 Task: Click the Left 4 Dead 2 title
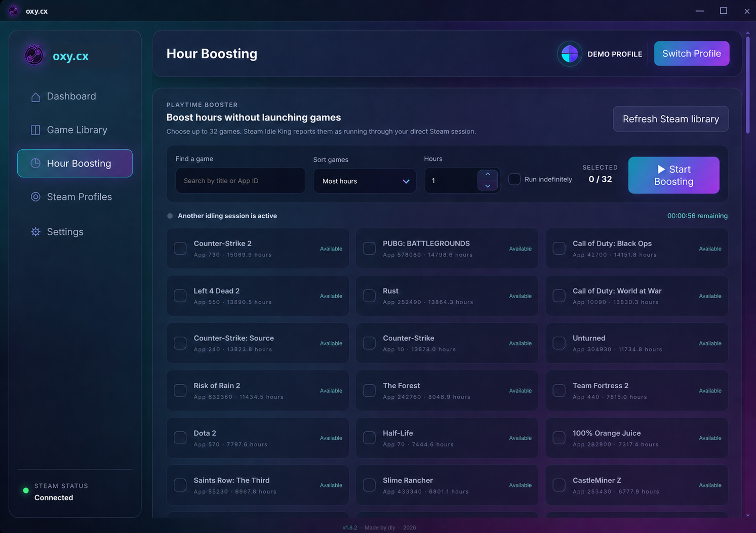point(217,291)
